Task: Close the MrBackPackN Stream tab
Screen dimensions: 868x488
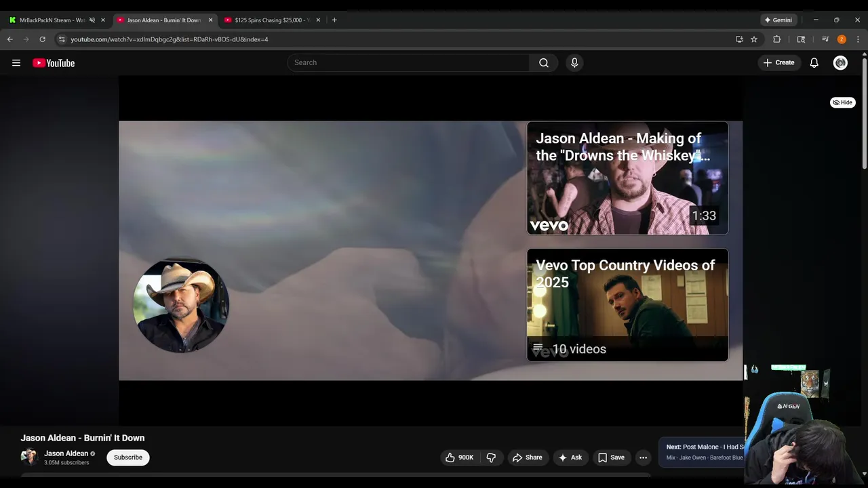Action: [103, 20]
